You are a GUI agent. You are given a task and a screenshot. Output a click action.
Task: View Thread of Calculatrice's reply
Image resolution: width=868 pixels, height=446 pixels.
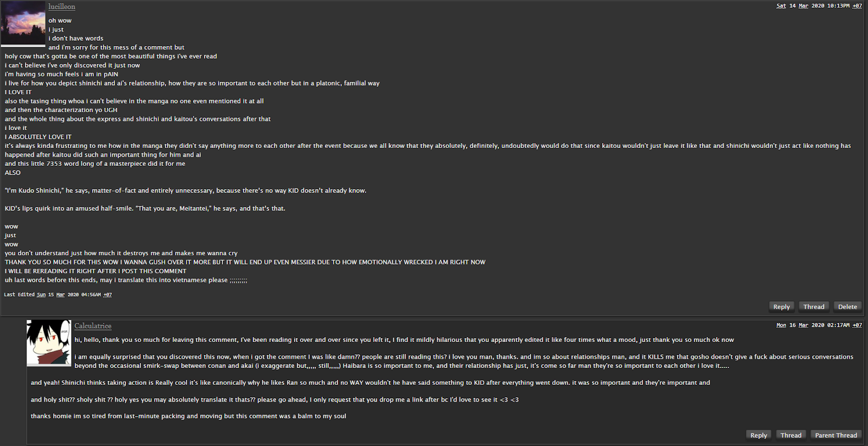coord(791,435)
